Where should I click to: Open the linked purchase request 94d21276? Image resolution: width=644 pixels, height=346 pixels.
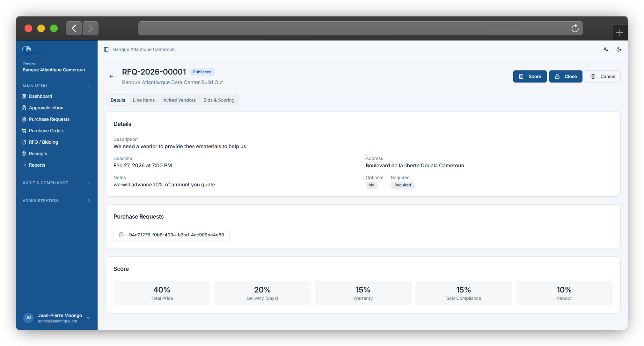click(x=171, y=234)
